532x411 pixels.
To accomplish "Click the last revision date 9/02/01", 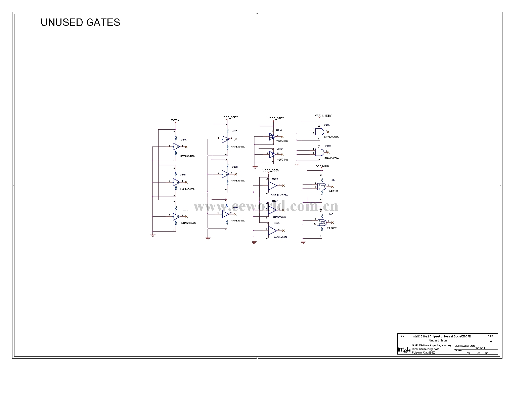I will click(x=481, y=348).
